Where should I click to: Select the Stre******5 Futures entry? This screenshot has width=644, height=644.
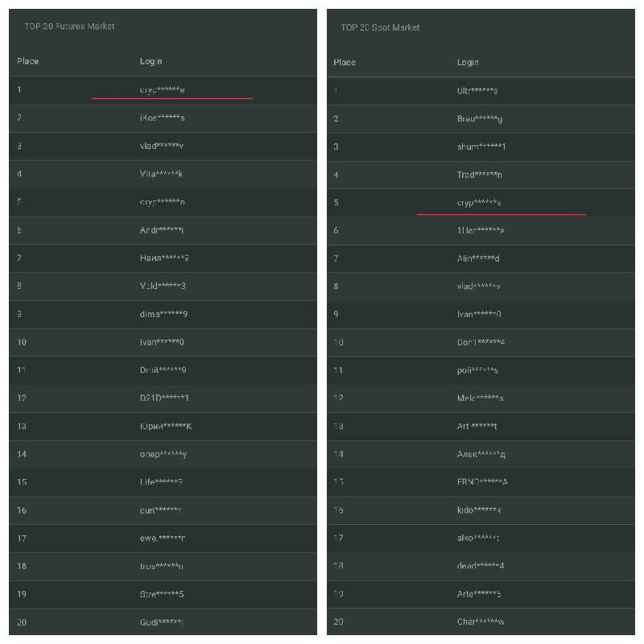coord(162,594)
